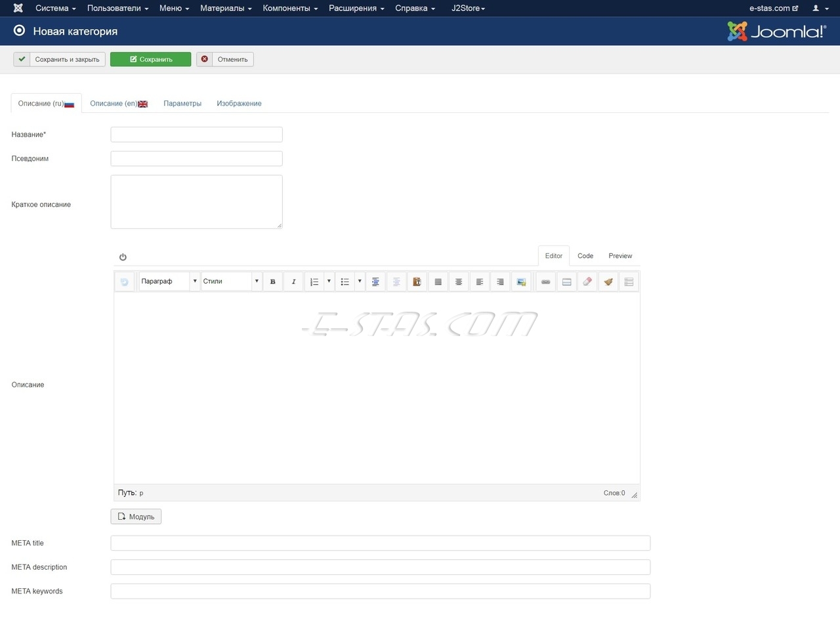Apply italic formatting in editor
Screen dimensions: 840x640
tap(293, 282)
